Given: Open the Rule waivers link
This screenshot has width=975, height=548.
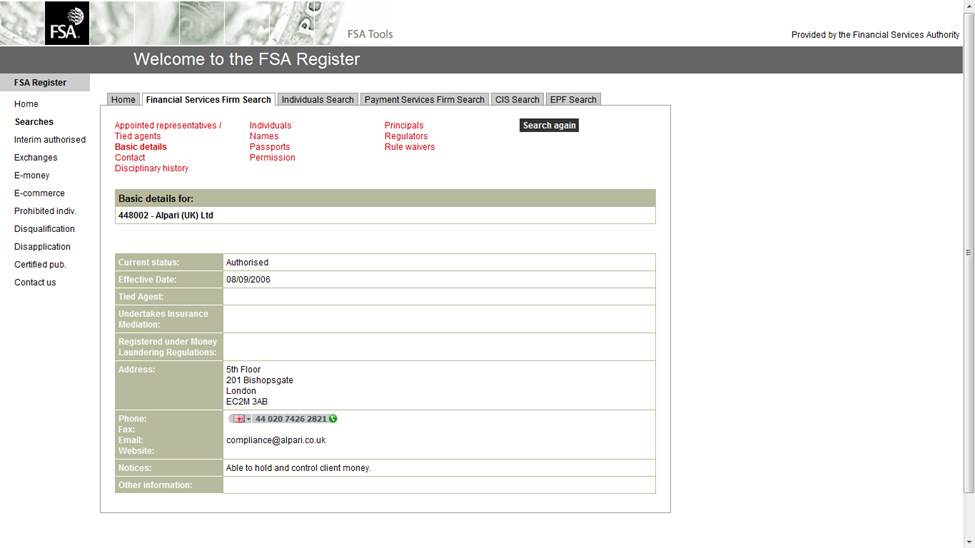Looking at the screenshot, I should coord(409,147).
